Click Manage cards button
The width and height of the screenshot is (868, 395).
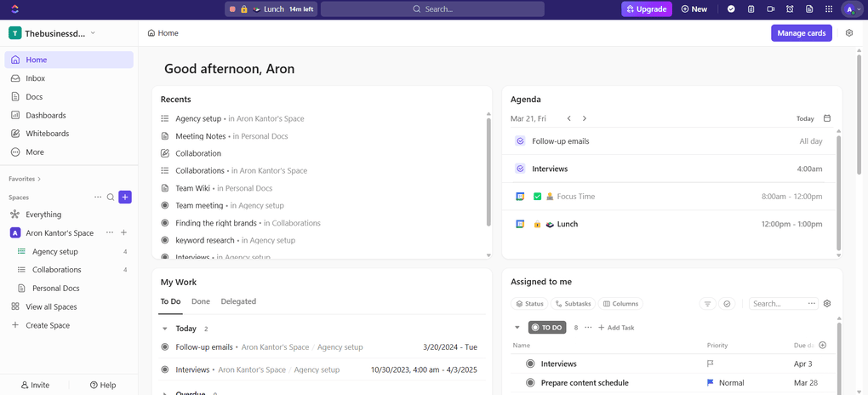801,33
